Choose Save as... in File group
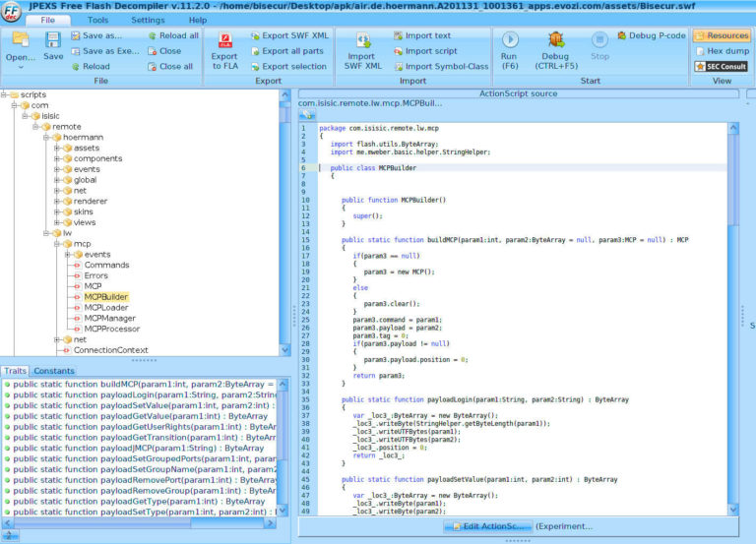Image resolution: width=756 pixels, height=544 pixels. tap(96, 35)
